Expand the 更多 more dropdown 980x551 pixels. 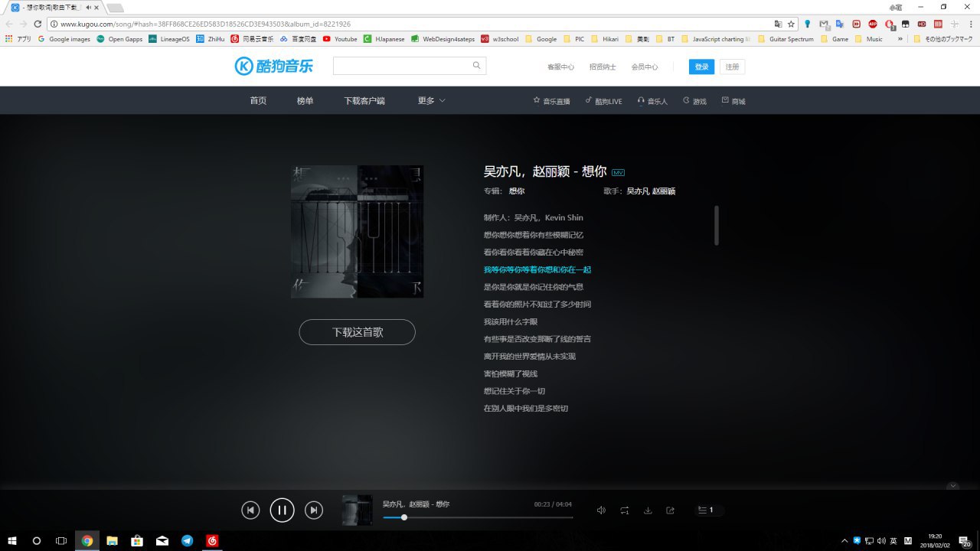click(x=432, y=101)
